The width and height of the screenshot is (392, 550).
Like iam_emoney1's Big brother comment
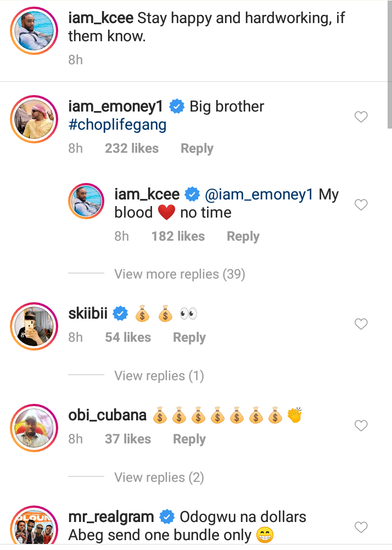pos(361,117)
